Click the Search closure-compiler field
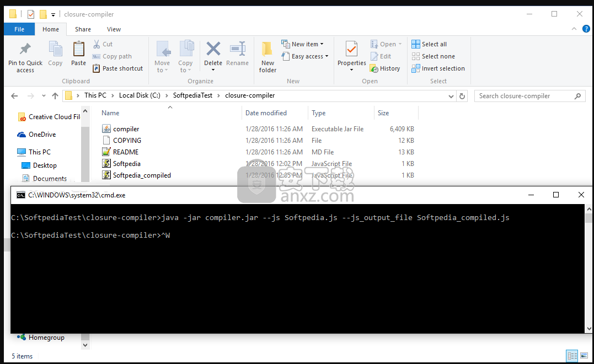Image resolution: width=594 pixels, height=364 pixels. [529, 96]
